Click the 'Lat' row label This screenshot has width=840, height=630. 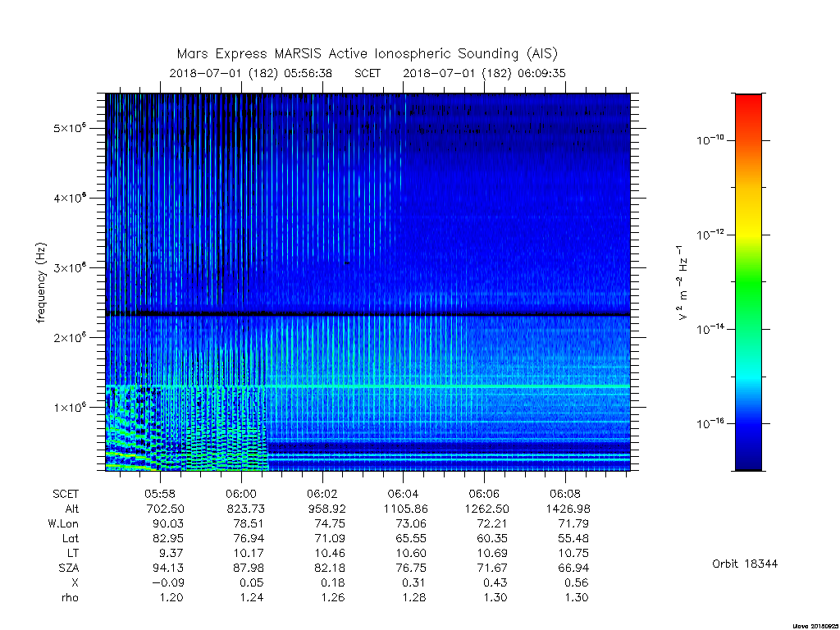(x=71, y=538)
